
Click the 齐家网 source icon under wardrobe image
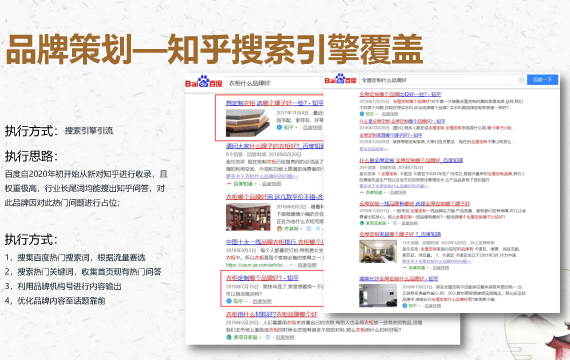click(x=279, y=229)
